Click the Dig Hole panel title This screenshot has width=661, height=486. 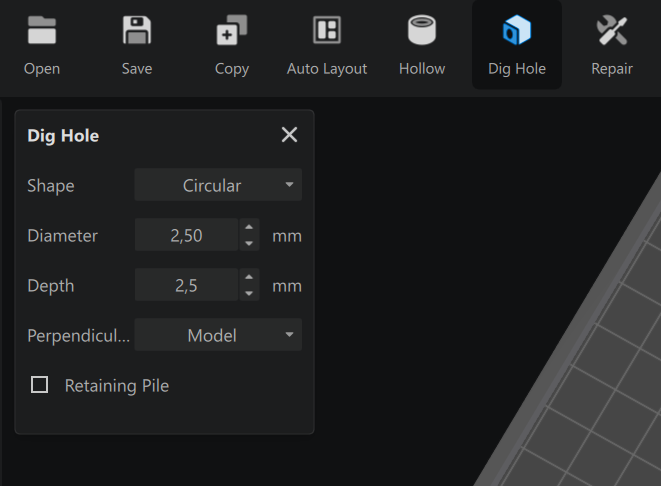click(63, 136)
